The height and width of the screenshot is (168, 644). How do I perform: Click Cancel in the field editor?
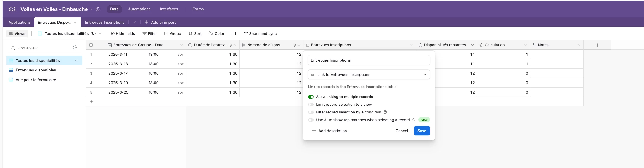402,131
